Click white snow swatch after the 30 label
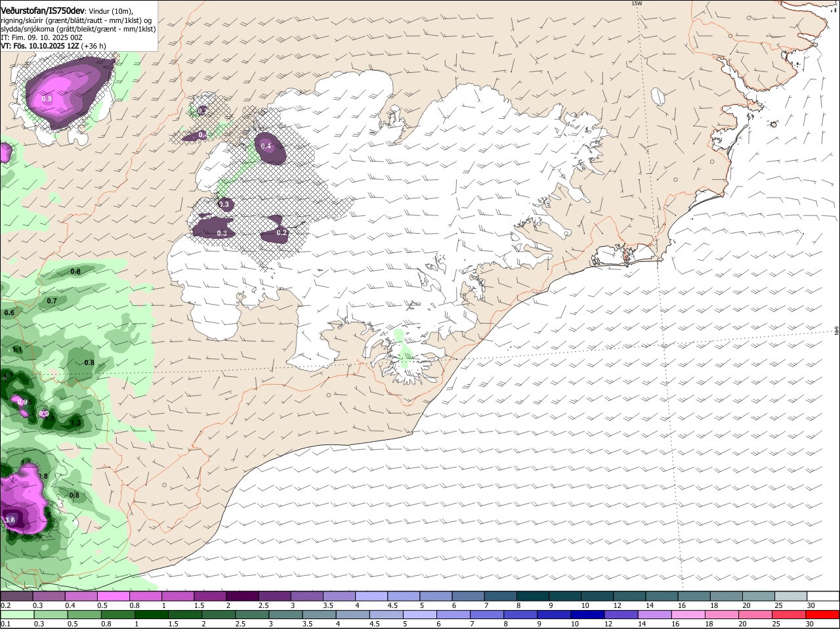This screenshot has height=629, width=840. pyautogui.click(x=824, y=596)
